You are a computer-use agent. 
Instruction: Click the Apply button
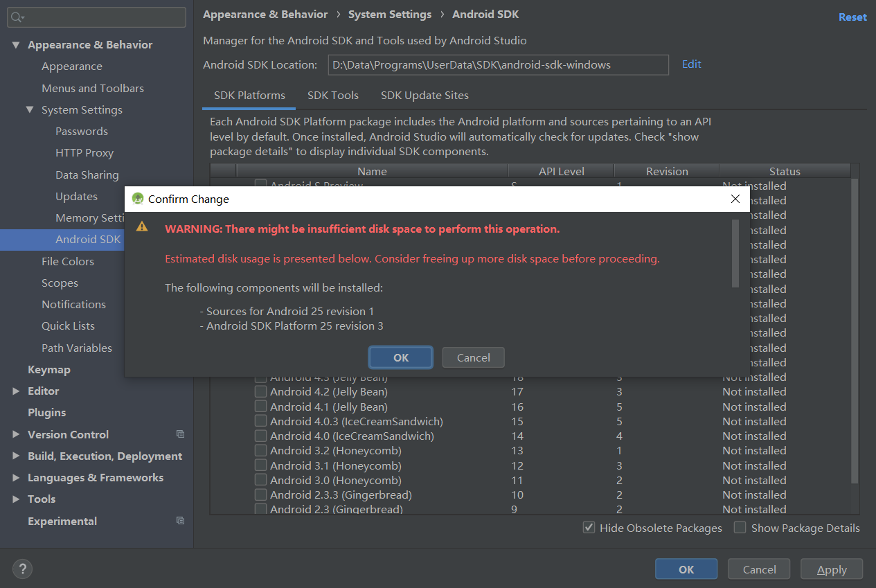[x=832, y=569]
